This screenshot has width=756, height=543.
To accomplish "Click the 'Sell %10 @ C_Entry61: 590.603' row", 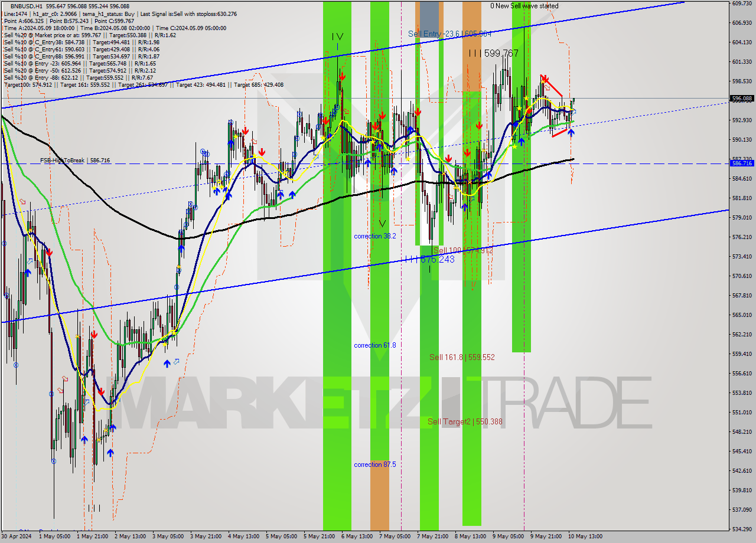I will (x=81, y=49).
